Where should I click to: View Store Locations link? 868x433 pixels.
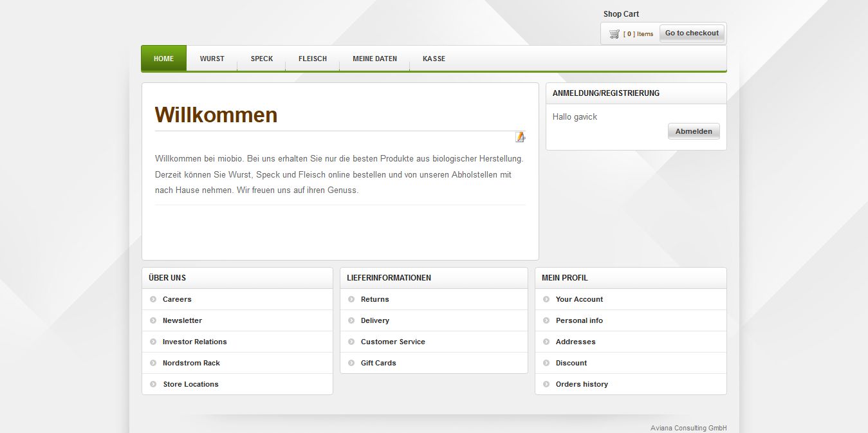(190, 384)
